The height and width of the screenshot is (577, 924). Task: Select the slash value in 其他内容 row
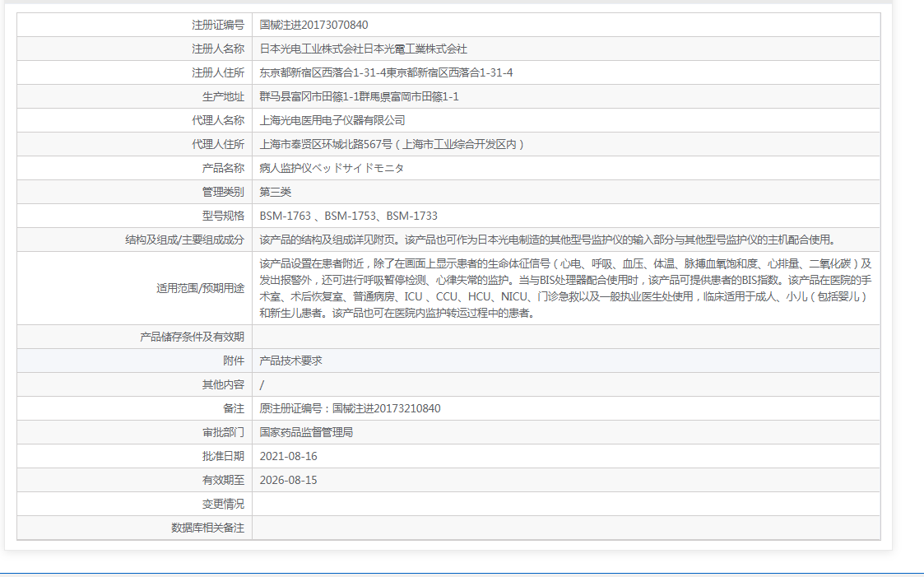[x=262, y=385]
